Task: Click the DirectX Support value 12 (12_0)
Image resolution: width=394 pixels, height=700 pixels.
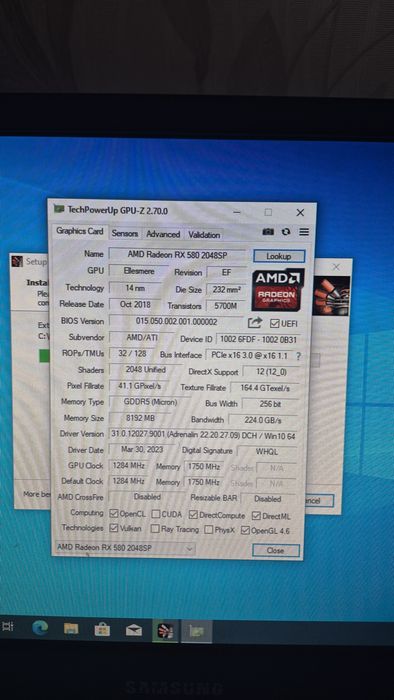Action: click(x=271, y=372)
